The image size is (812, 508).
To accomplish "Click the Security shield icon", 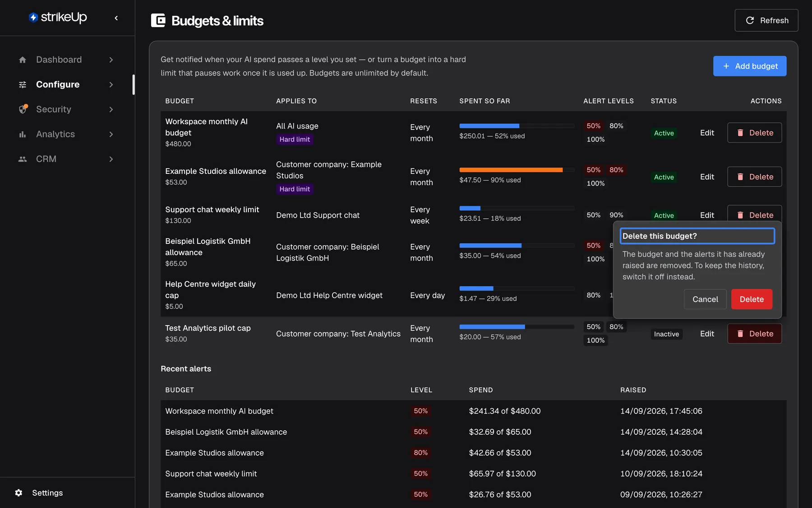I will click(23, 109).
